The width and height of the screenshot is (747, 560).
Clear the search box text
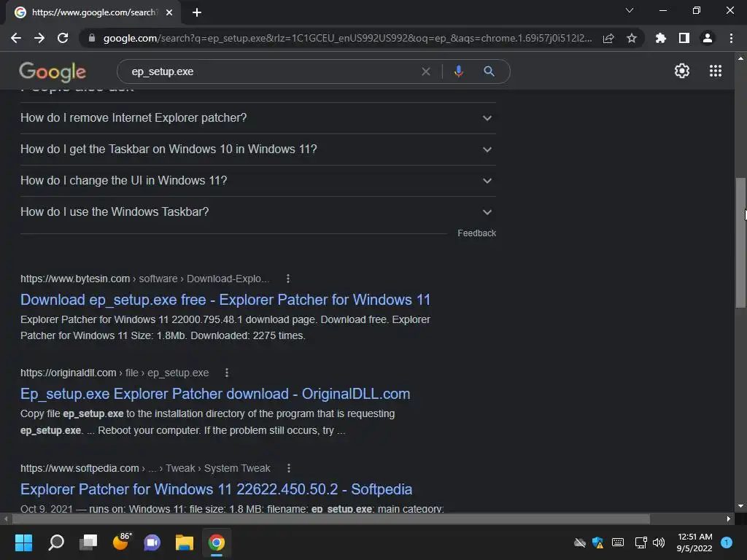(426, 71)
